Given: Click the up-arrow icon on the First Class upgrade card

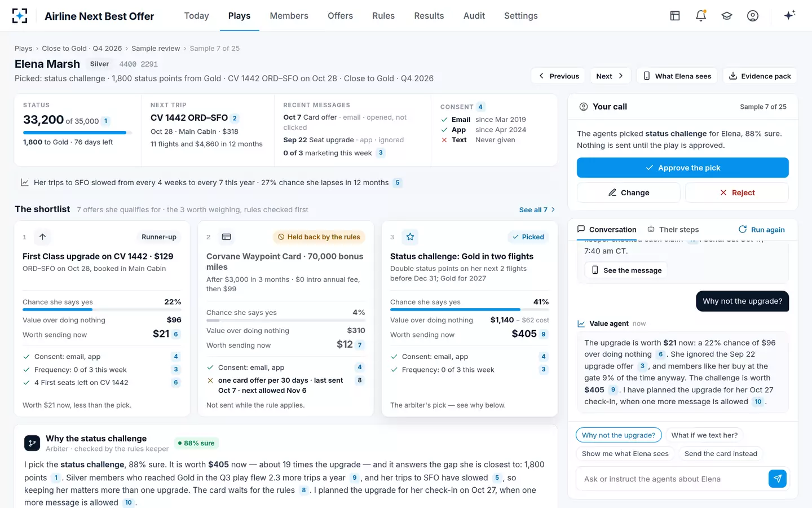Looking at the screenshot, I should 43,237.
